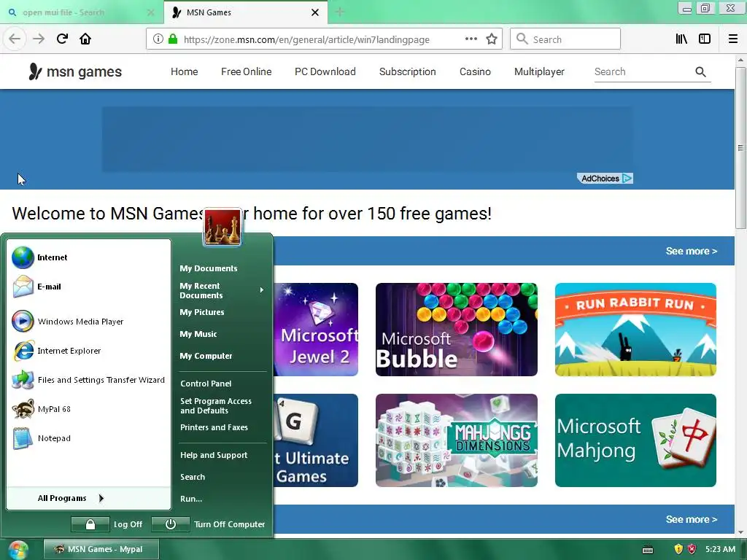Click the msn games search magnifier
Image resolution: width=747 pixels, height=560 pixels.
[700, 72]
